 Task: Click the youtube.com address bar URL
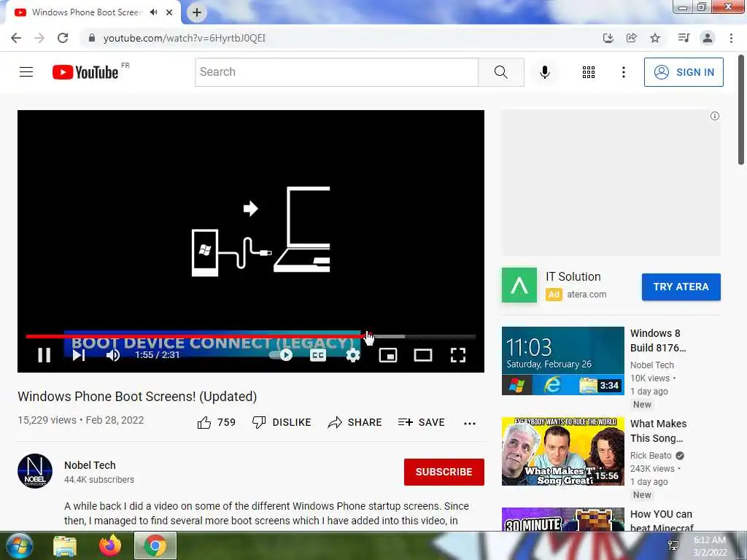pos(185,38)
